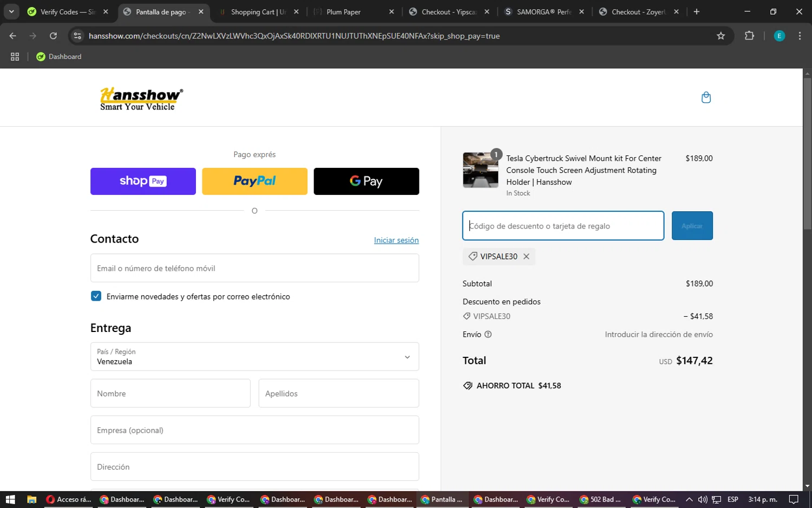Open the 502 Bad taskbar window
812x508 pixels.
pos(601,499)
